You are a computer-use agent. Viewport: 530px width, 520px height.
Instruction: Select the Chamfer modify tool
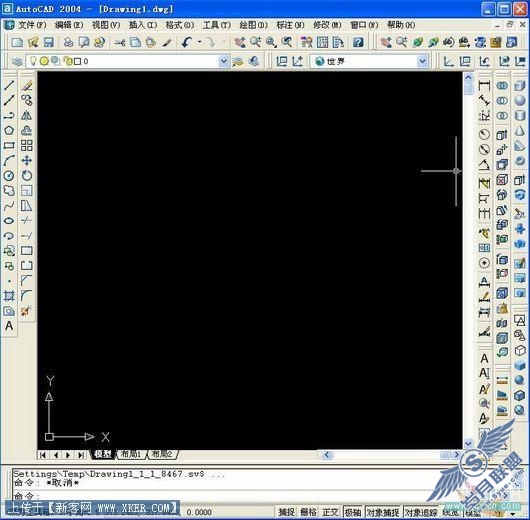click(x=27, y=281)
